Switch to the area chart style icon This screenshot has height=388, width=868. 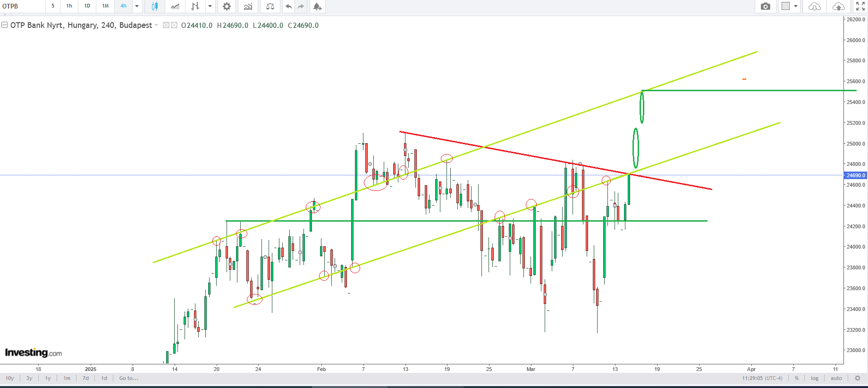coord(175,6)
